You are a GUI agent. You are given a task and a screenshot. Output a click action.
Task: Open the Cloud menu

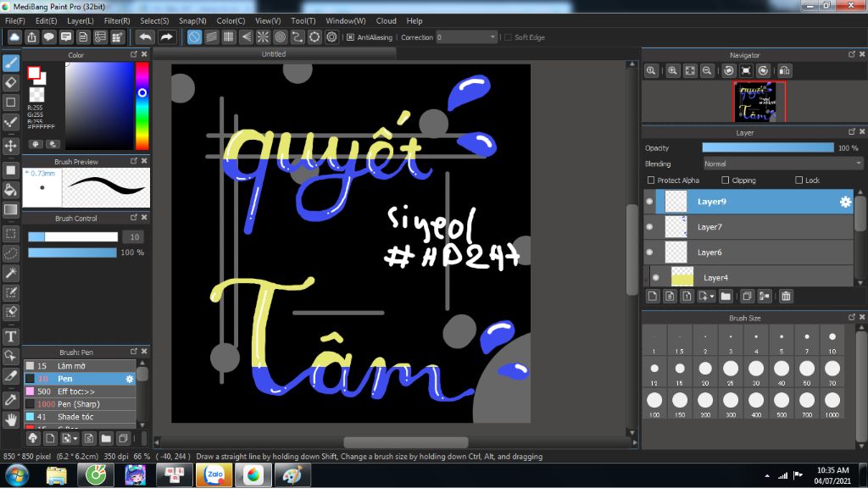(x=386, y=20)
